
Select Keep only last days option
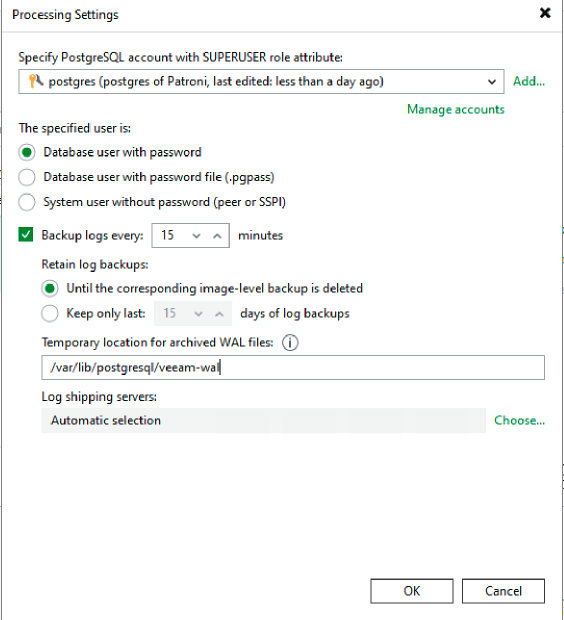(x=50, y=314)
